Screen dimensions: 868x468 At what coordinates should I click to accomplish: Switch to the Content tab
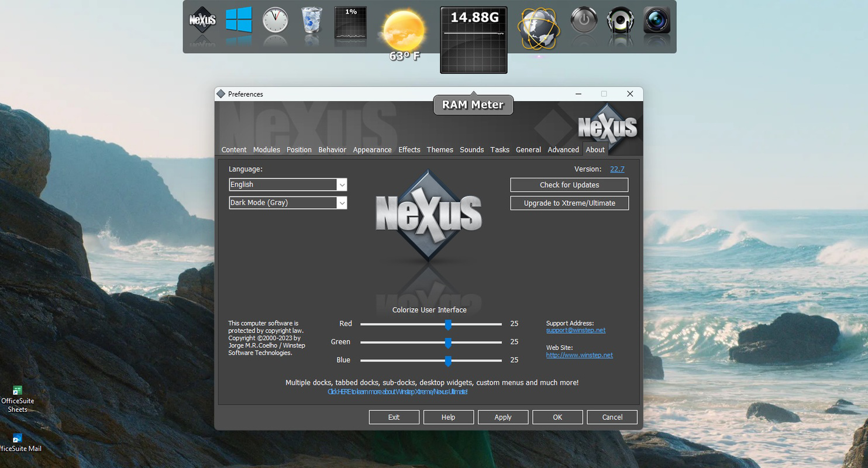tap(234, 150)
